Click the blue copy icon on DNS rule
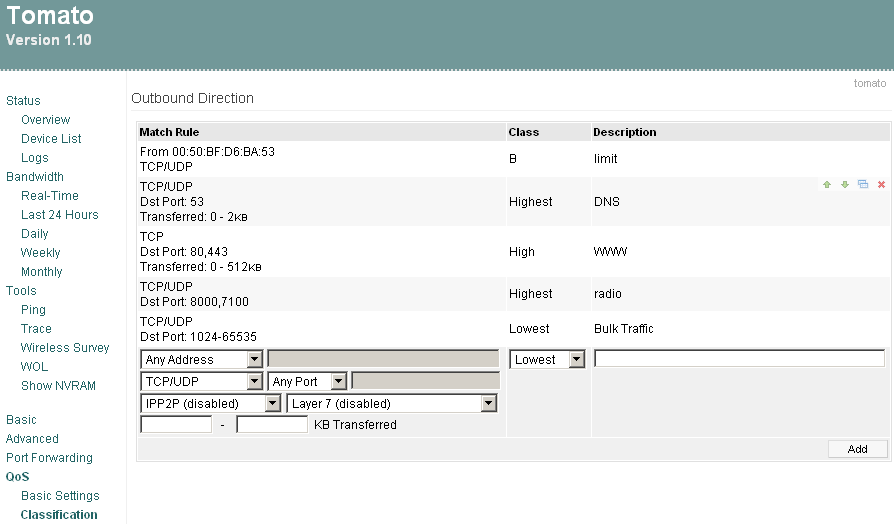 863,185
